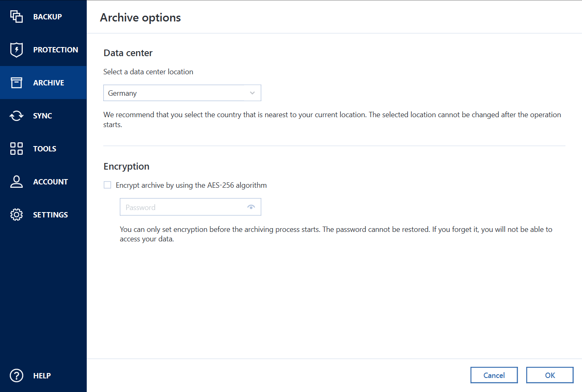Click the Archive box icon
The height and width of the screenshot is (392, 582).
pos(17,83)
